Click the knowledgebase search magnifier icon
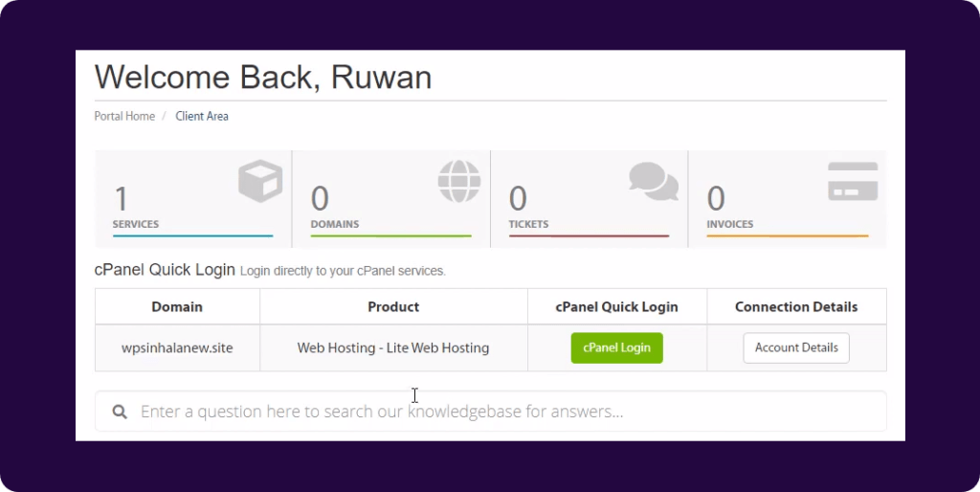This screenshot has width=980, height=492. 120,412
